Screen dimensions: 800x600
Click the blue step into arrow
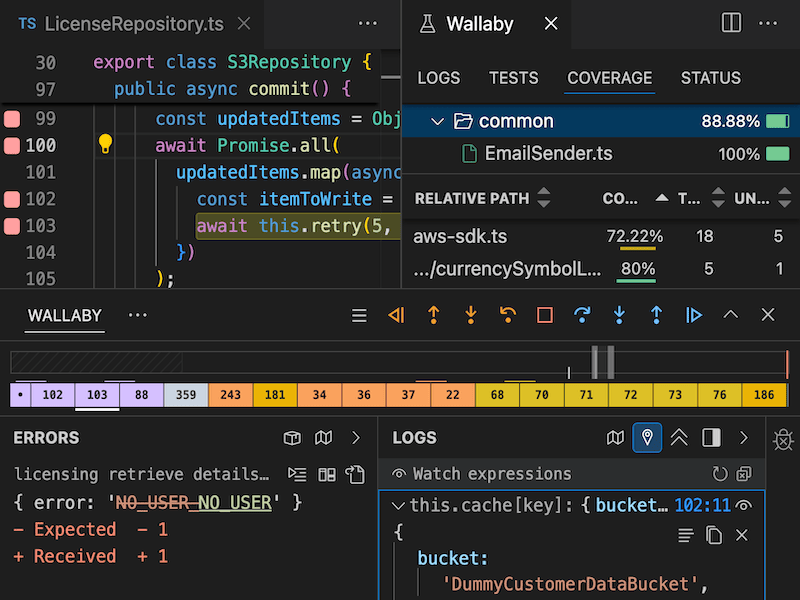619,315
